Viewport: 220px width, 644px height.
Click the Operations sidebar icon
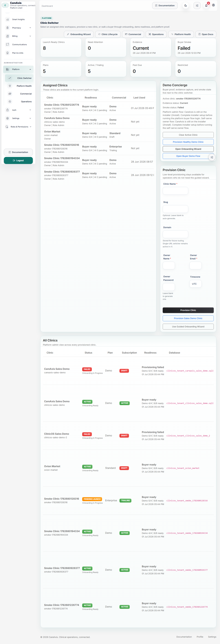coord(10,102)
